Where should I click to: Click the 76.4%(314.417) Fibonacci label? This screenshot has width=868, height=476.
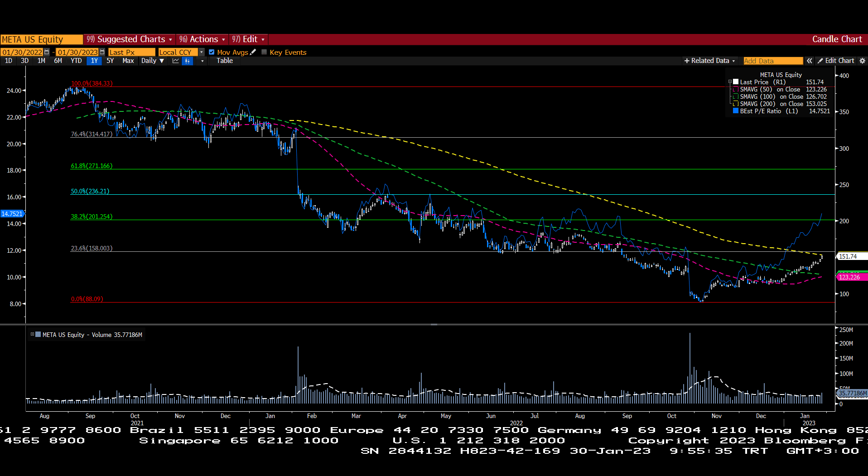(92, 134)
